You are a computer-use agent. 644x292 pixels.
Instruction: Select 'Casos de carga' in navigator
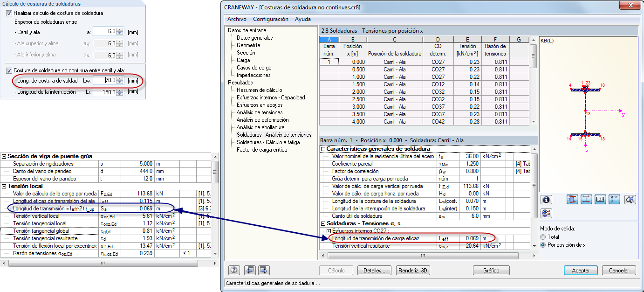coord(254,68)
